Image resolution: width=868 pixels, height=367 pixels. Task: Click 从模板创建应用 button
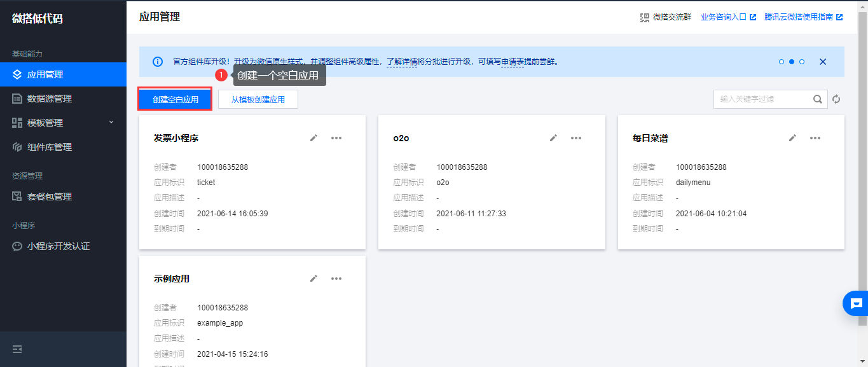click(x=258, y=99)
